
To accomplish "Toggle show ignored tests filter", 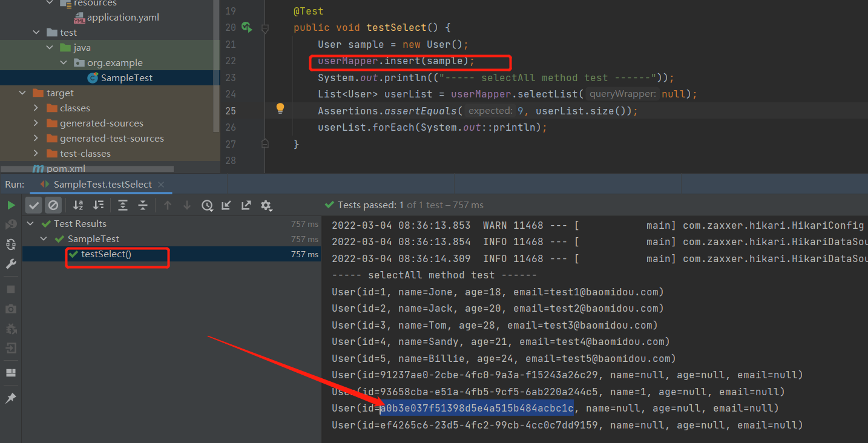I will pyautogui.click(x=53, y=205).
